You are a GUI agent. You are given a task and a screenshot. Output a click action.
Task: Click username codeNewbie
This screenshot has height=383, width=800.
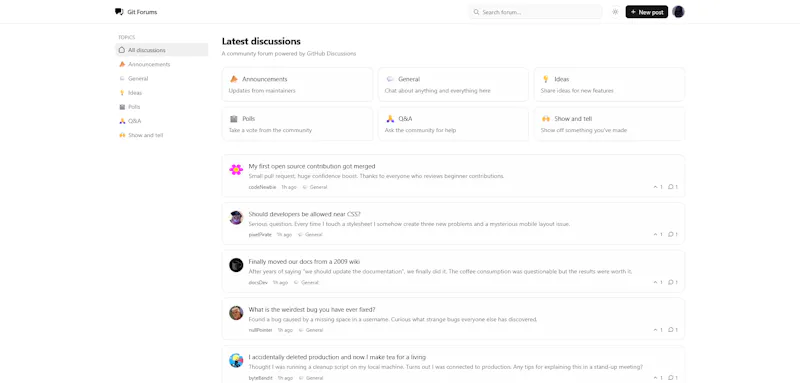(262, 187)
